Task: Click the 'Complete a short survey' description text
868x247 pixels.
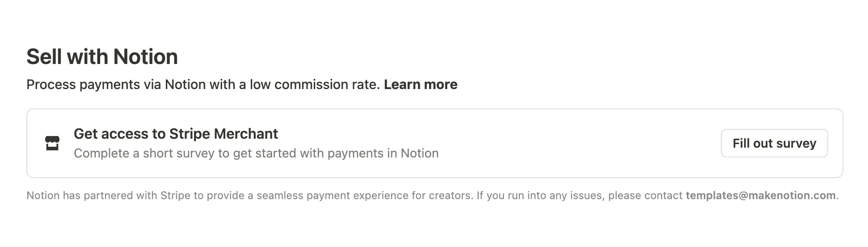Action: [x=256, y=153]
